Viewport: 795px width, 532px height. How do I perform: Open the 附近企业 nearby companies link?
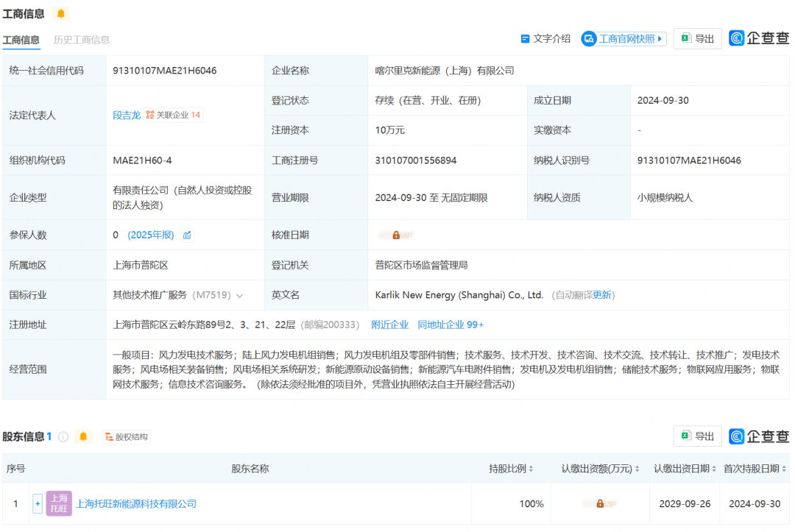389,324
